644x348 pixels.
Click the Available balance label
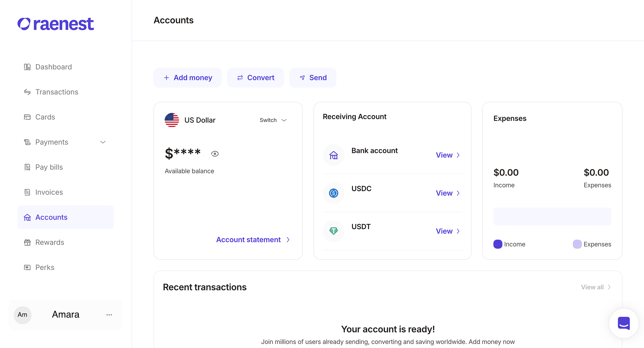(x=189, y=171)
